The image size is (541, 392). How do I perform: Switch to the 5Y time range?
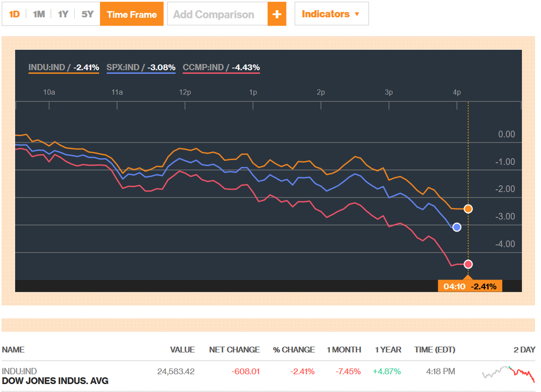point(87,14)
